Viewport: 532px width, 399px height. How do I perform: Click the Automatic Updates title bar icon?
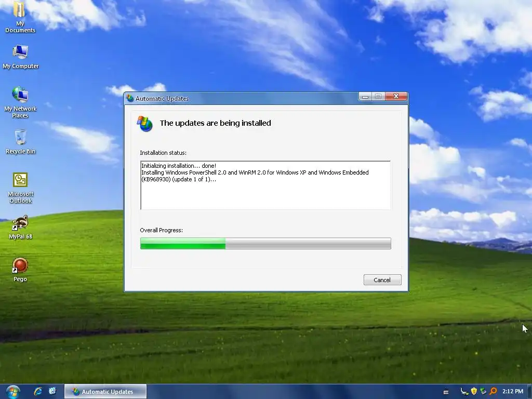point(130,98)
